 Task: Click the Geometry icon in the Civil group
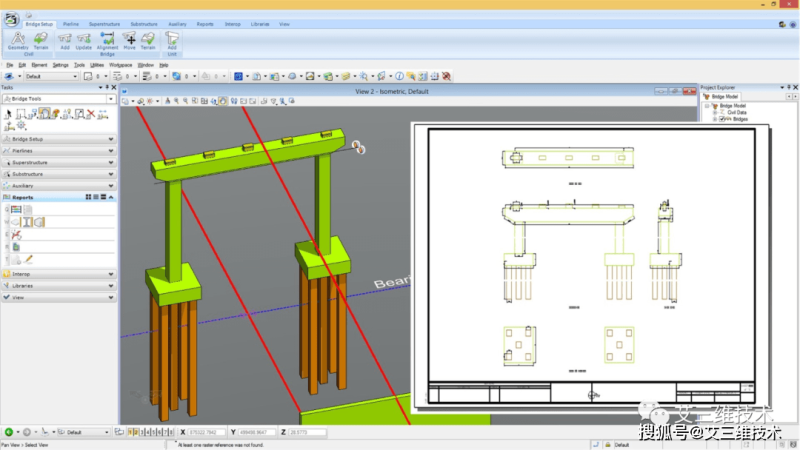click(x=18, y=38)
